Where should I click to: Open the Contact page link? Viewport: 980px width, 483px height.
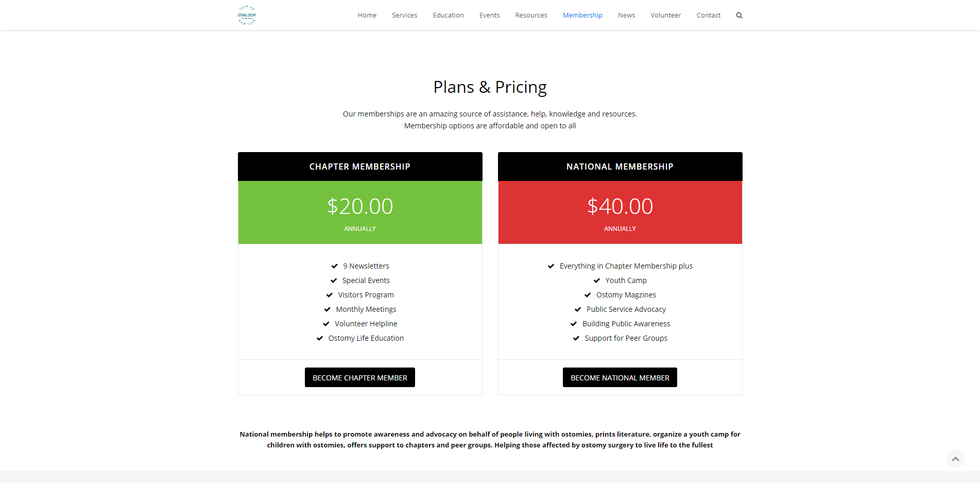pos(708,15)
